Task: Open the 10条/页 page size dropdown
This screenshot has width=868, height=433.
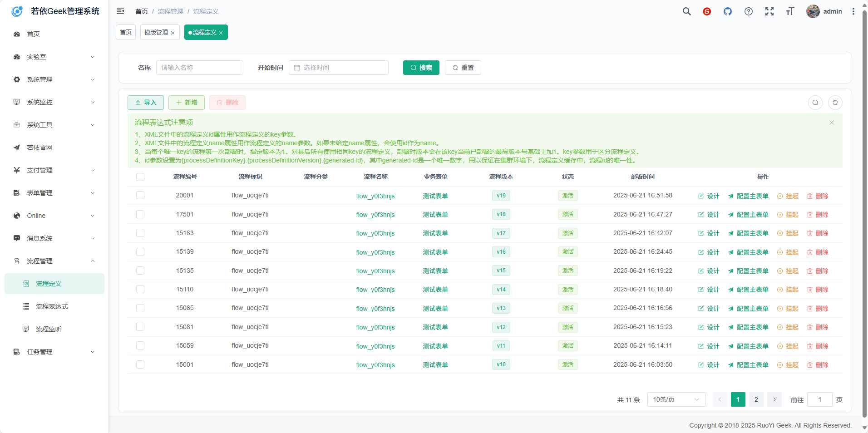Action: click(x=676, y=399)
